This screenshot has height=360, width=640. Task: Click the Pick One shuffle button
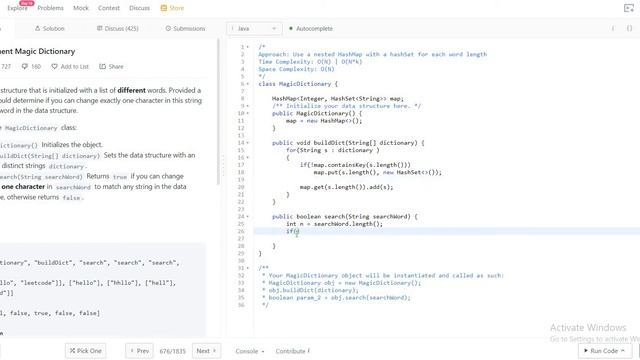[x=85, y=351]
